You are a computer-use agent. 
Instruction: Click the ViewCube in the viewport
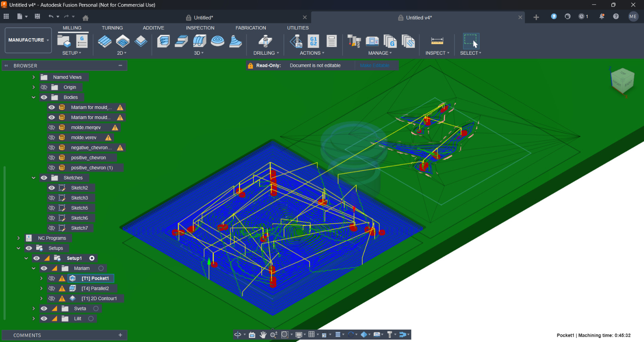click(622, 80)
